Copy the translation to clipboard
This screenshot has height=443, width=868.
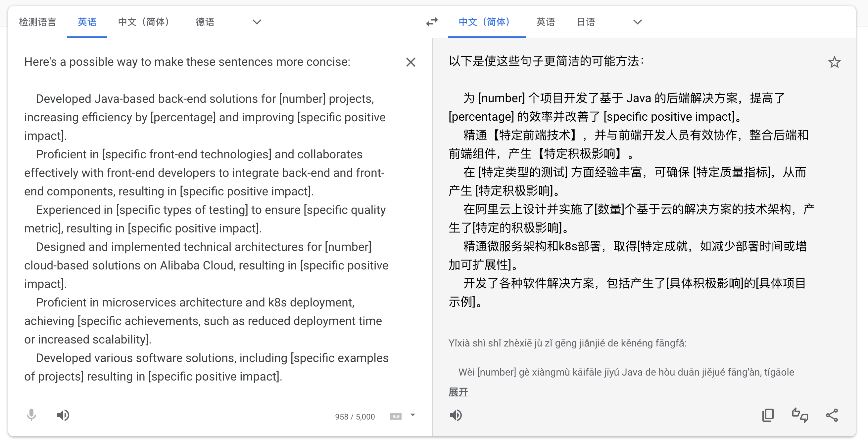[768, 415]
